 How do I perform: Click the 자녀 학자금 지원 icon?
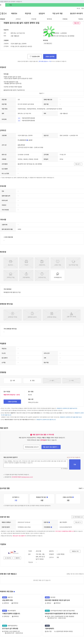click(73, 263)
